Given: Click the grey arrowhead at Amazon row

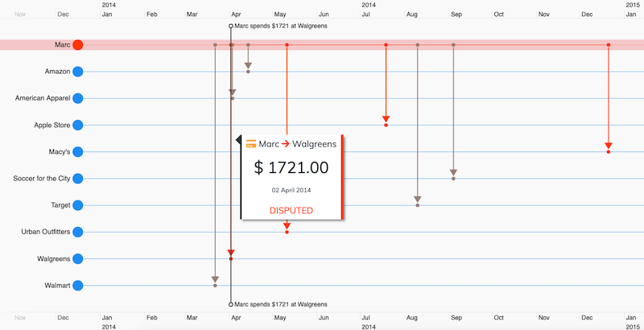Looking at the screenshot, I should (248, 66).
